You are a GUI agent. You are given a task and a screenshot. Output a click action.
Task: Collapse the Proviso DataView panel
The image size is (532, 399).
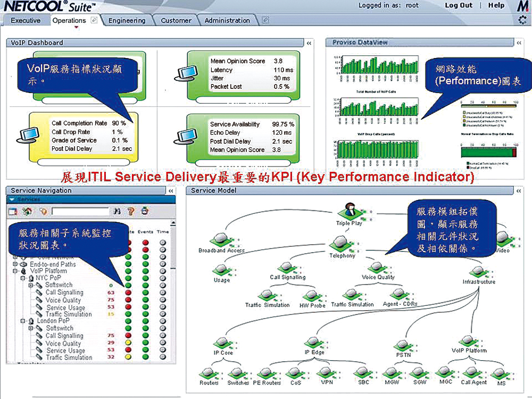(519, 43)
